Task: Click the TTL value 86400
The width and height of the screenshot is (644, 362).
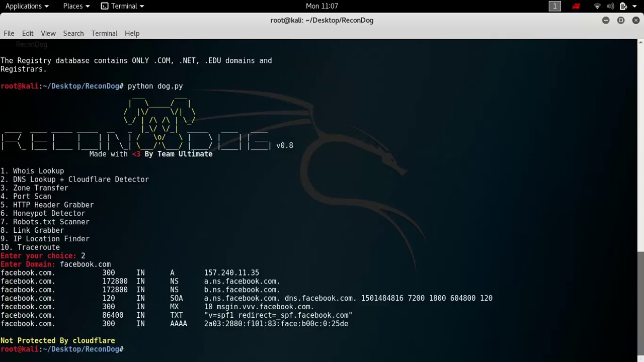Action: pyautogui.click(x=113, y=315)
